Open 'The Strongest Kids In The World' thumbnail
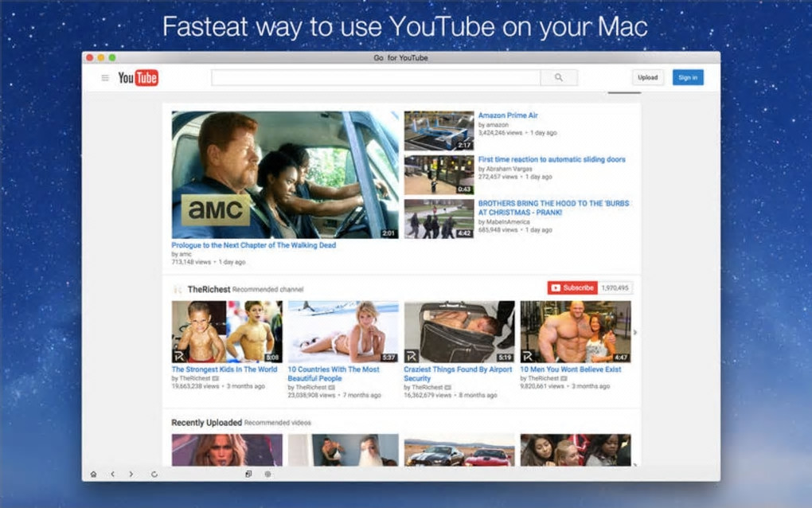 pyautogui.click(x=227, y=331)
